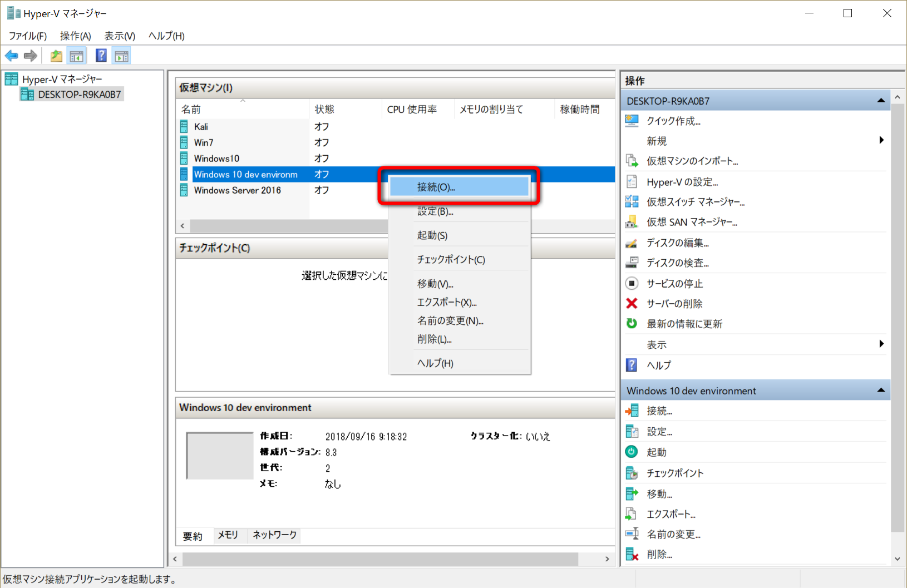This screenshot has width=907, height=588.
Task: Click the Hyper-V の設定 icon
Action: [632, 181]
